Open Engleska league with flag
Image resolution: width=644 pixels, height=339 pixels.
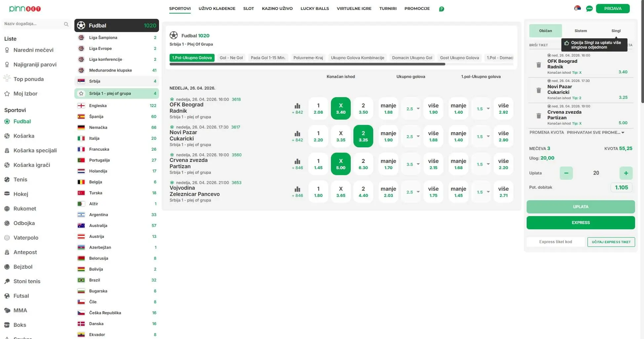pyautogui.click(x=117, y=106)
